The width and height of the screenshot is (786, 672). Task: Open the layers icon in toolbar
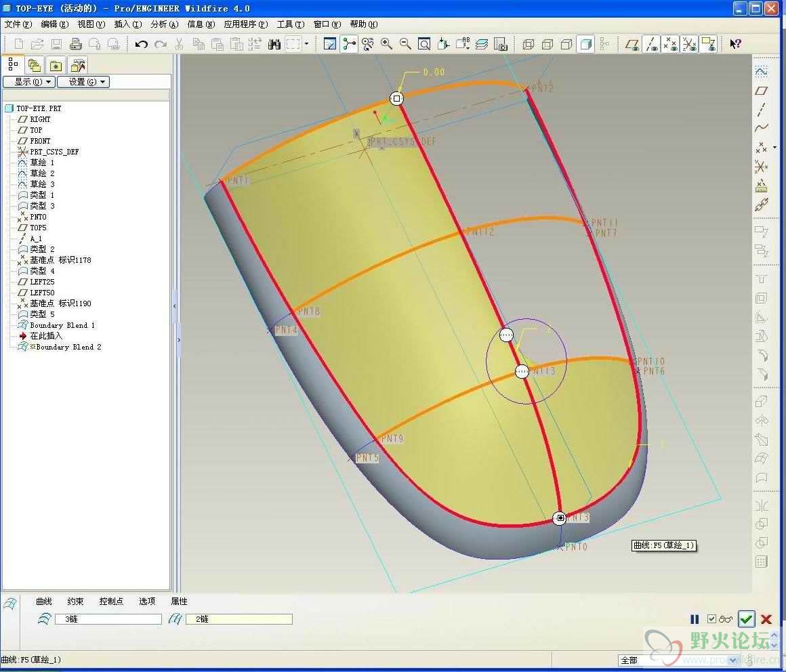(482, 44)
